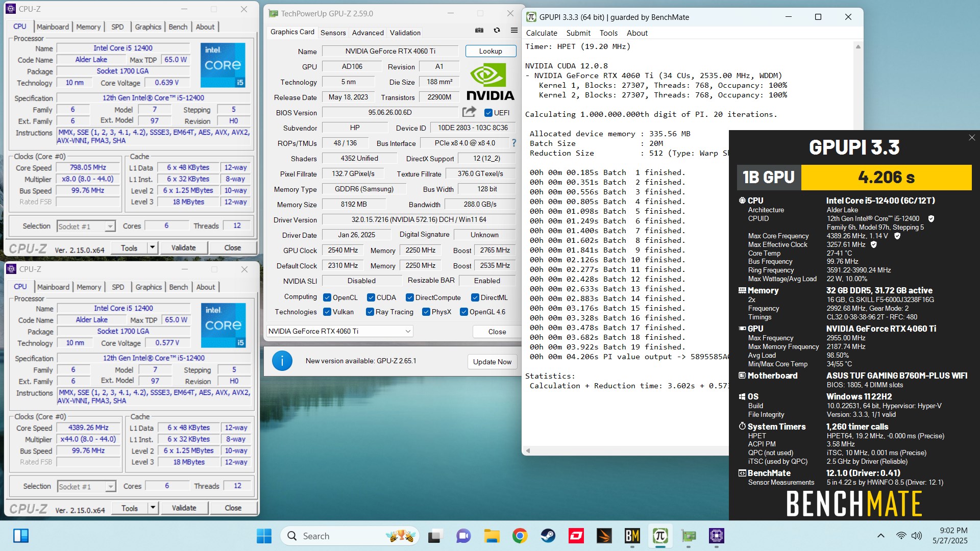Open Mainboard tab in top CPU-Z

coord(53,27)
